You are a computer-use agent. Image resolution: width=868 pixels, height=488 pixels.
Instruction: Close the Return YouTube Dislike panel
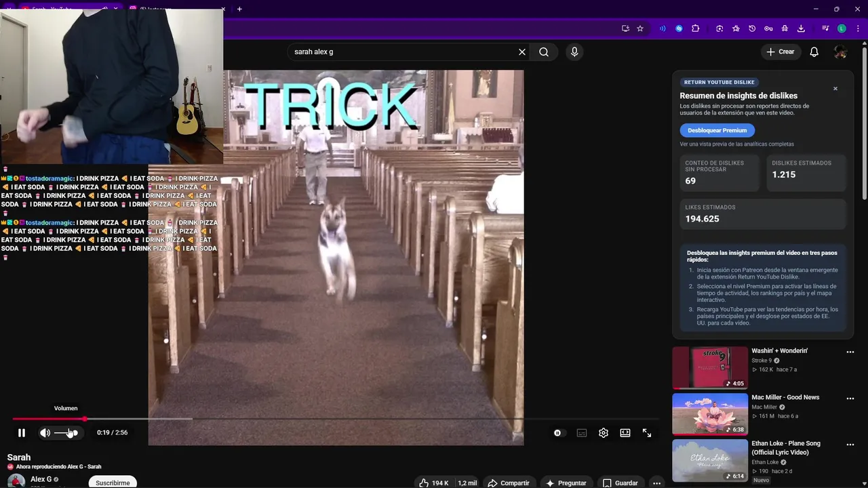pos(835,89)
